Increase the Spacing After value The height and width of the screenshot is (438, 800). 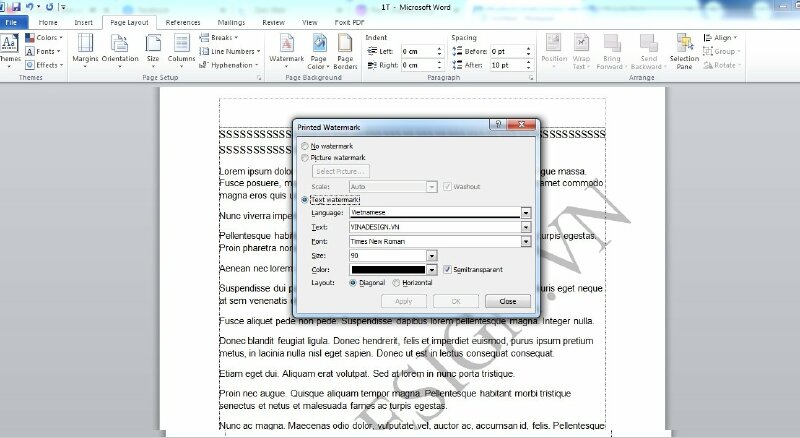tap(528, 62)
